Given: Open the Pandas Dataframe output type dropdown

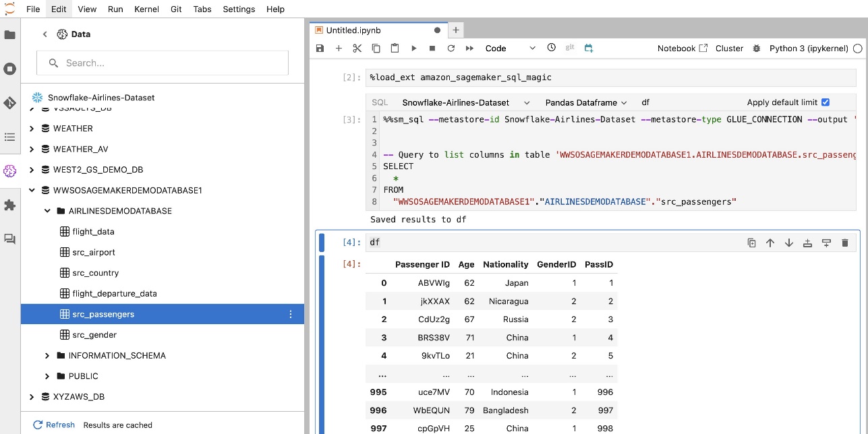Looking at the screenshot, I should pos(586,102).
